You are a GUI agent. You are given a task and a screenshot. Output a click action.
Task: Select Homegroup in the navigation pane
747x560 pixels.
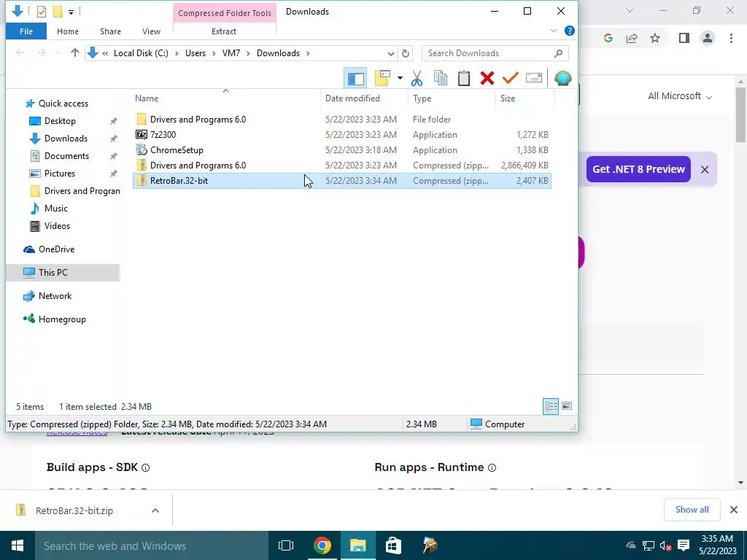(x=62, y=319)
